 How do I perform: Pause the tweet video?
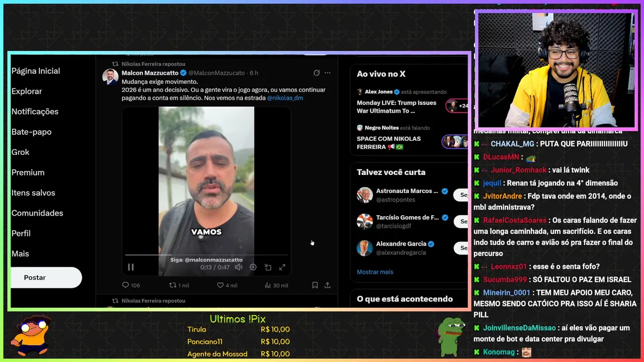coord(131,267)
